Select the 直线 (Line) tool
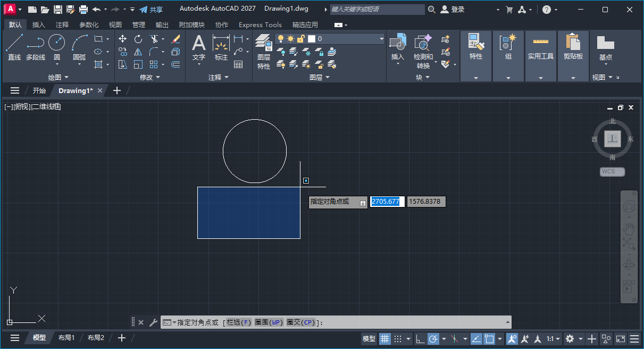 pos(14,47)
